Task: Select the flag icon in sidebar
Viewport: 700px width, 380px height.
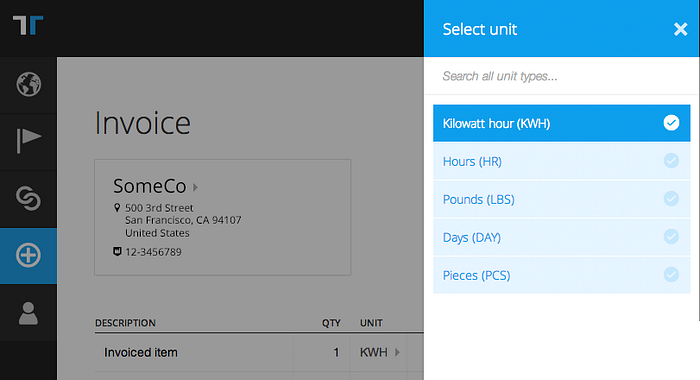Action: click(x=29, y=141)
